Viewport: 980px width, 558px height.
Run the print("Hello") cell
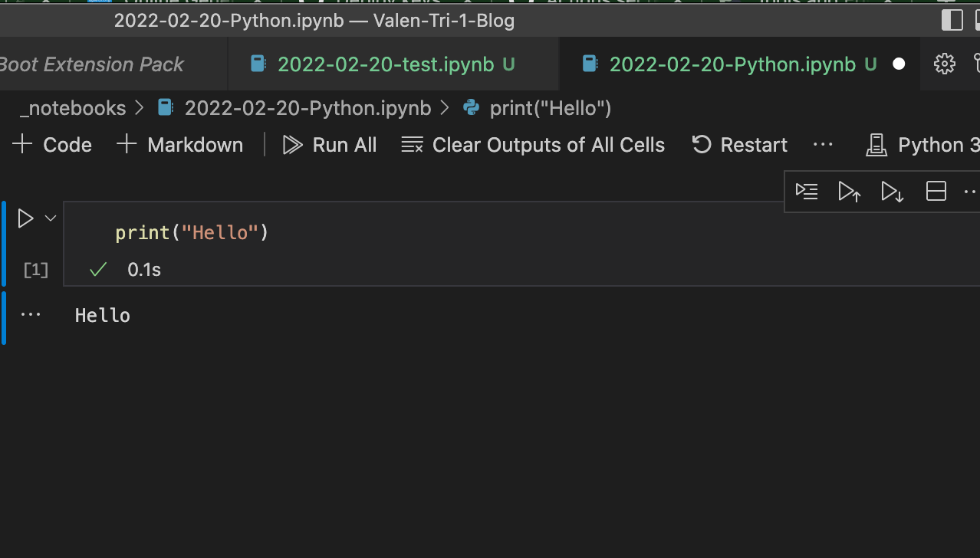coord(25,218)
